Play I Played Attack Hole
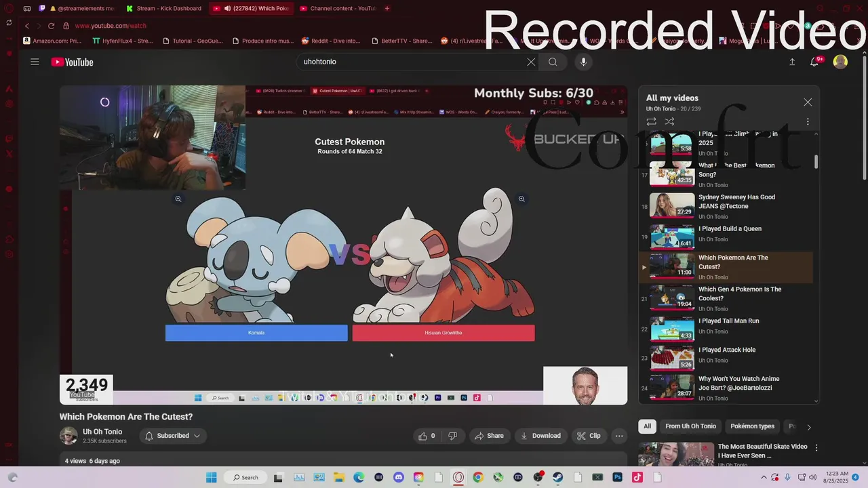Viewport: 868px width, 488px height. coord(726,358)
